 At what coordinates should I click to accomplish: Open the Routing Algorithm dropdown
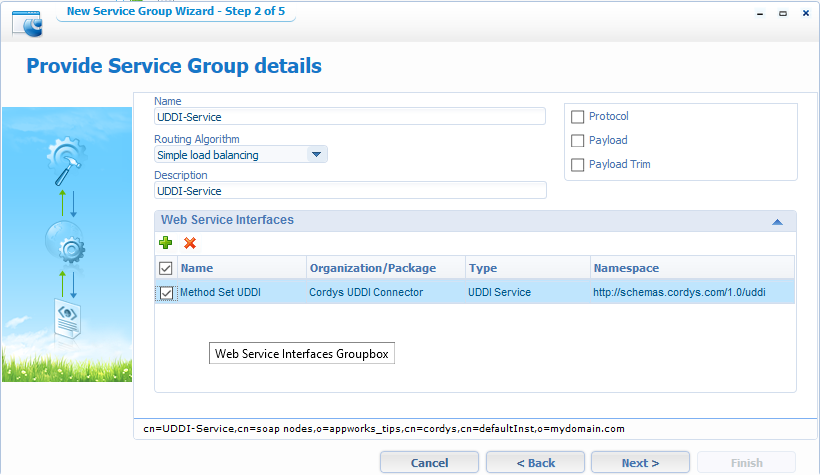point(316,155)
